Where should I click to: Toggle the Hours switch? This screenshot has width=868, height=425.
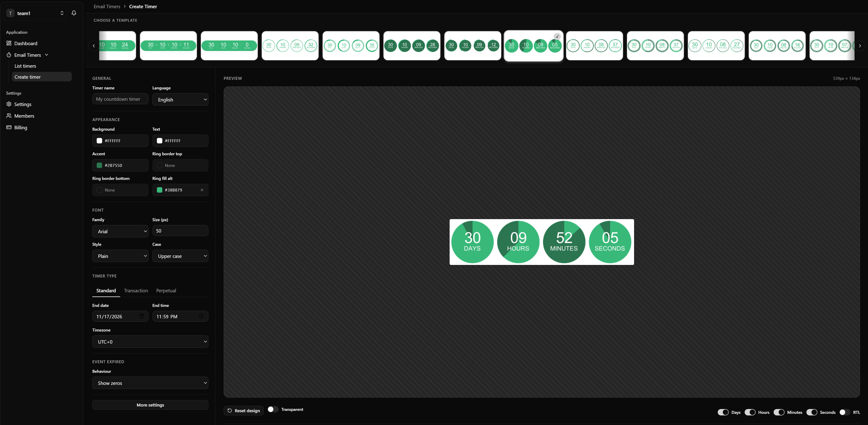click(x=750, y=412)
